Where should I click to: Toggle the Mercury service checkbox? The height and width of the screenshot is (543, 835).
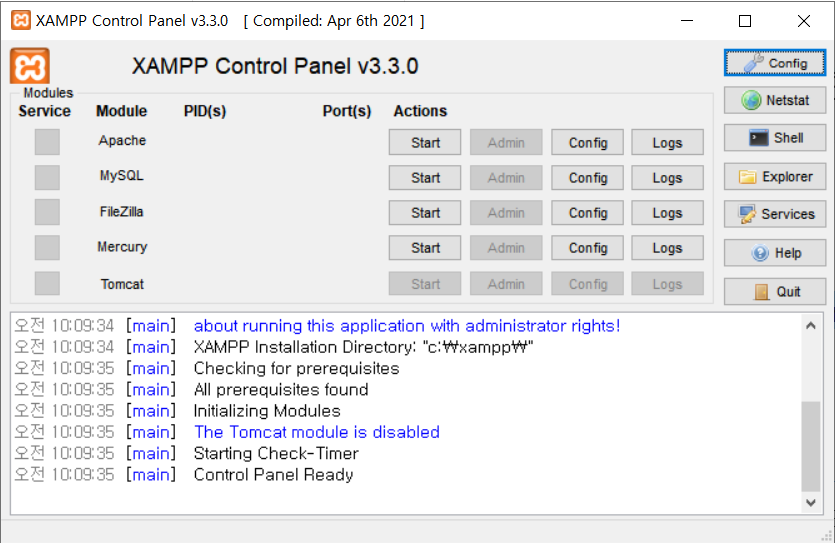tap(47, 248)
